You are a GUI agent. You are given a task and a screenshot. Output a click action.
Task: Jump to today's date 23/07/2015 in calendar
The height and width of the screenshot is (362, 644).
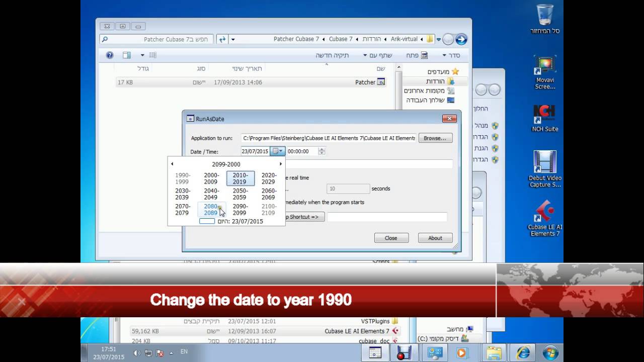tap(231, 221)
